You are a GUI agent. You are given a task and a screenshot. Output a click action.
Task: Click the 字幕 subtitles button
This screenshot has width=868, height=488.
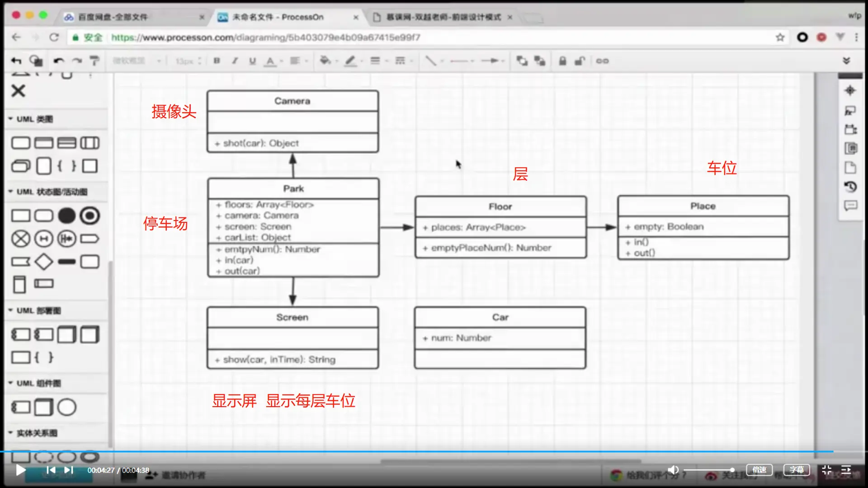click(796, 469)
